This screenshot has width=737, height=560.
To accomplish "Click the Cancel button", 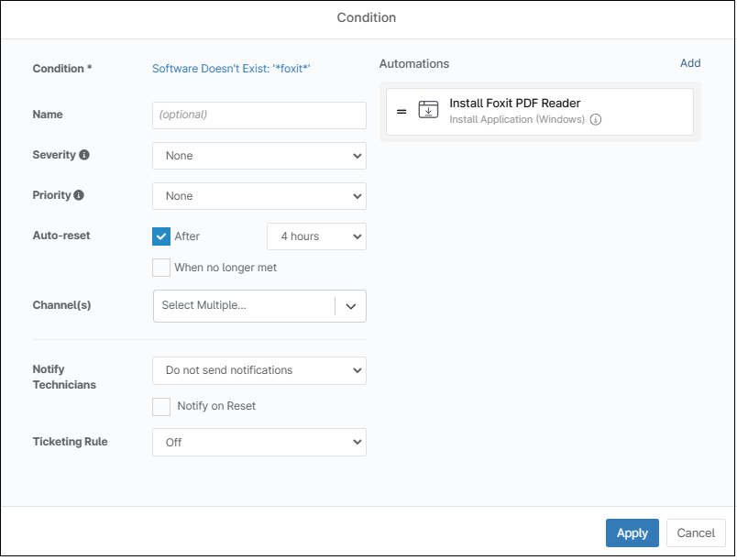I will coord(696,533).
